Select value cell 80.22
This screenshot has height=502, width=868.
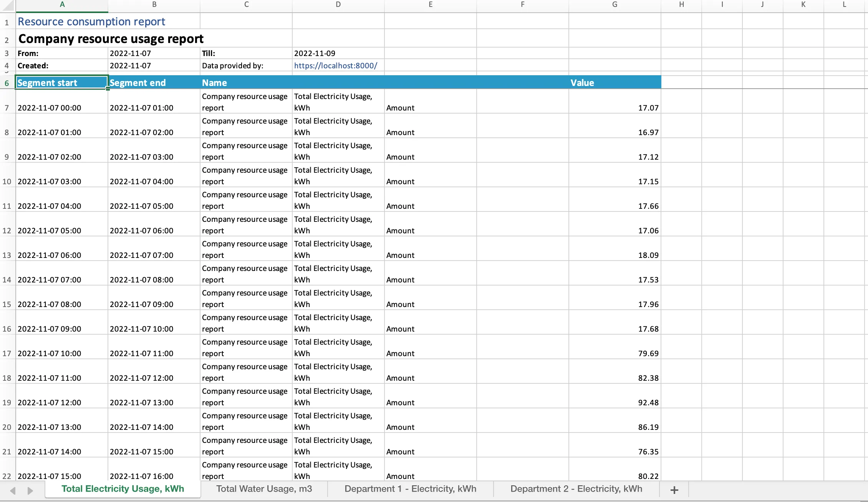[x=615, y=469]
